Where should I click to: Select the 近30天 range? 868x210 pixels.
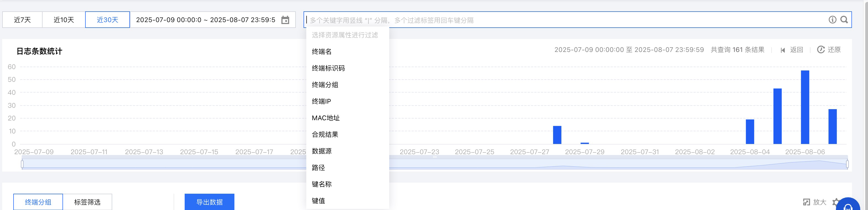click(108, 20)
